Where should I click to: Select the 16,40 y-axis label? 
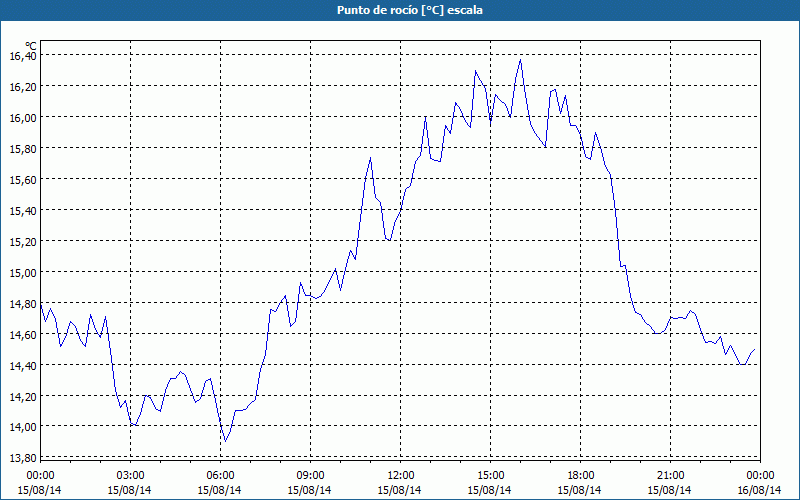[23, 56]
